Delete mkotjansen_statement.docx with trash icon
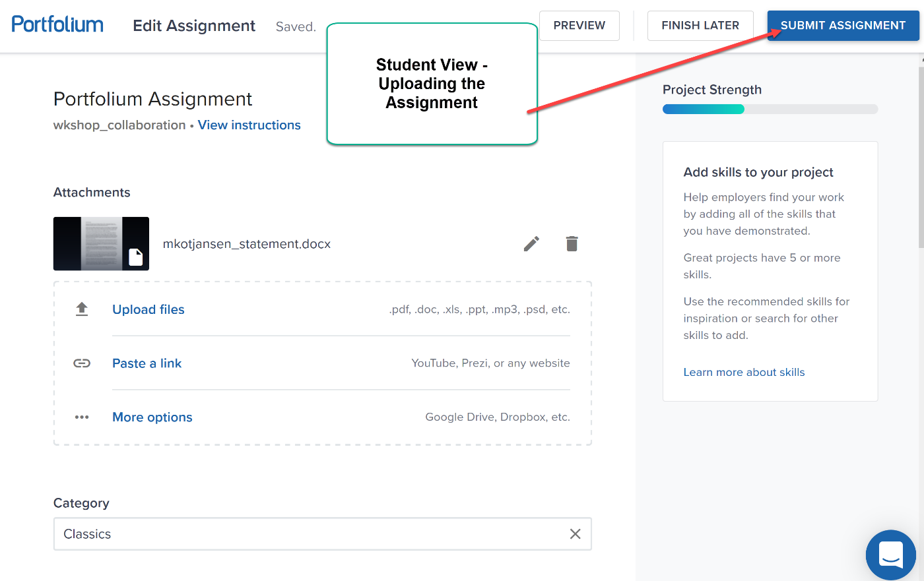924x581 pixels. click(572, 244)
